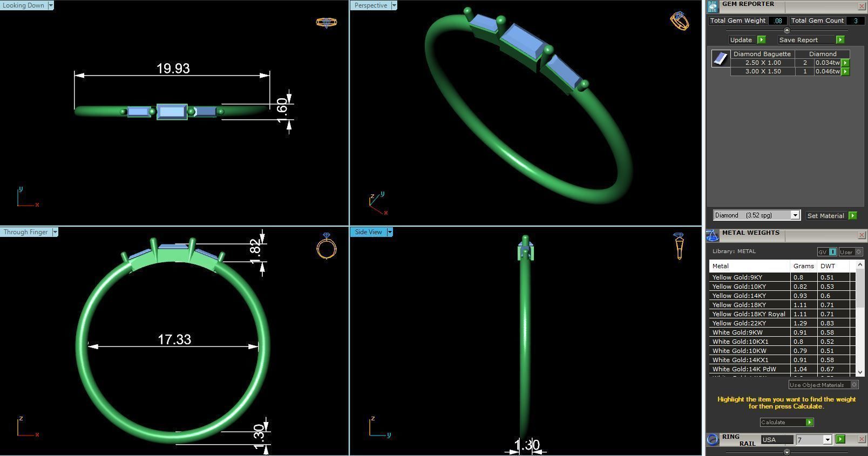Click green arrow beside Set Material
This screenshot has width=868, height=456.
pyautogui.click(x=852, y=215)
